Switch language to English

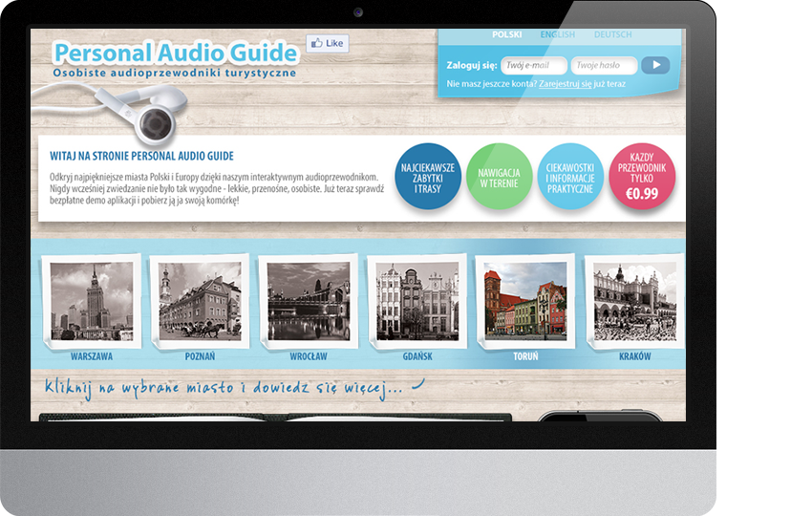[x=557, y=35]
